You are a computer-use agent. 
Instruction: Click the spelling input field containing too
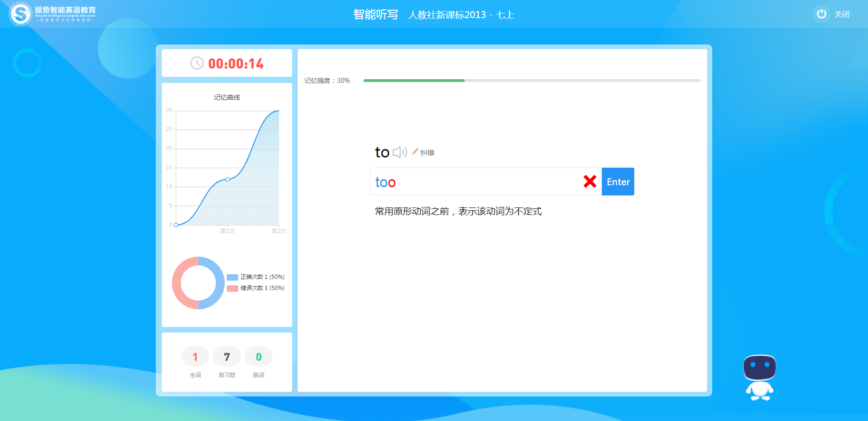point(486,182)
